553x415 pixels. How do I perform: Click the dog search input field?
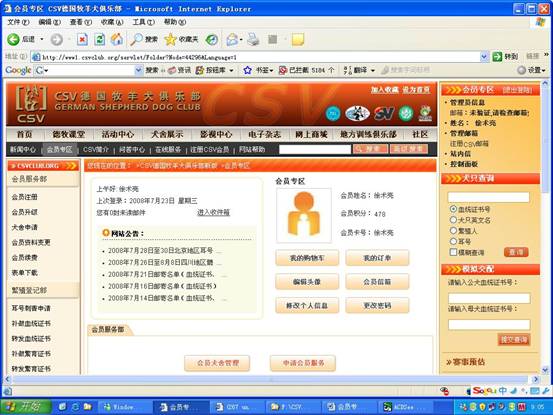coord(488,197)
